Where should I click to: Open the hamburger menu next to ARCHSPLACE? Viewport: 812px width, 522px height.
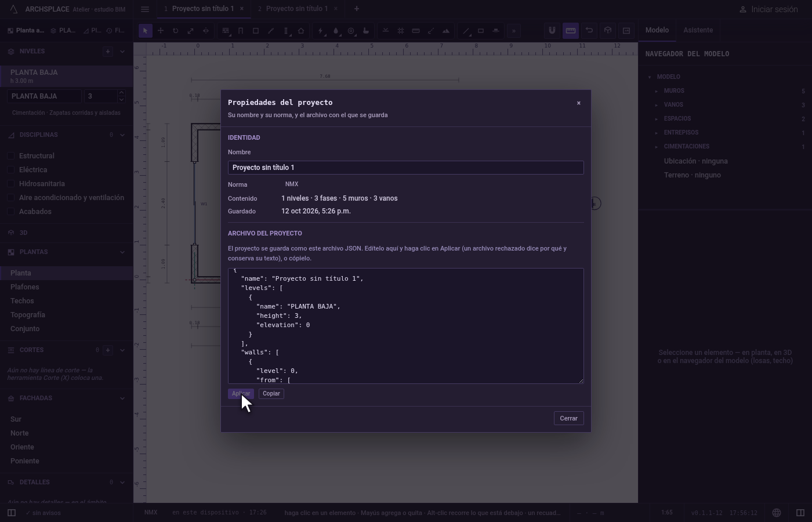(145, 9)
